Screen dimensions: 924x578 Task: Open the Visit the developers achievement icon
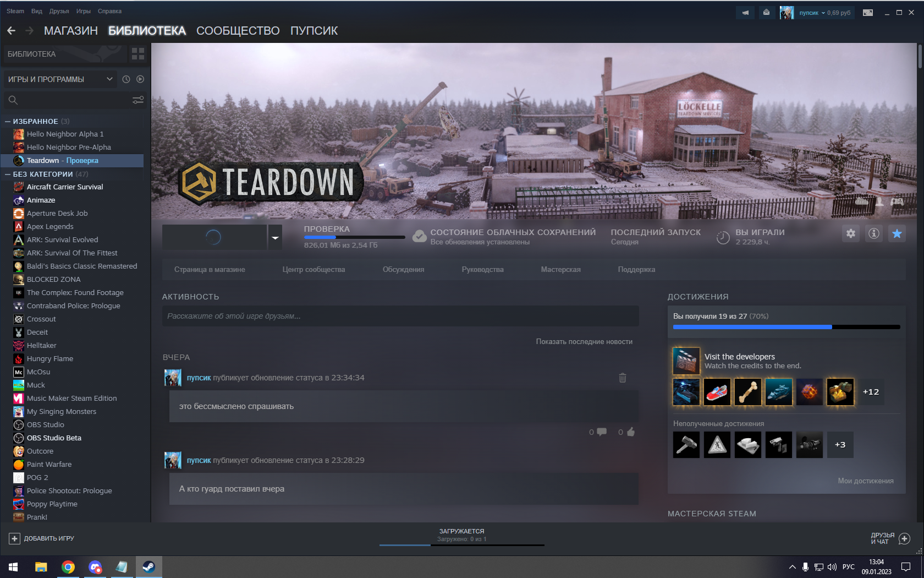[x=686, y=361]
